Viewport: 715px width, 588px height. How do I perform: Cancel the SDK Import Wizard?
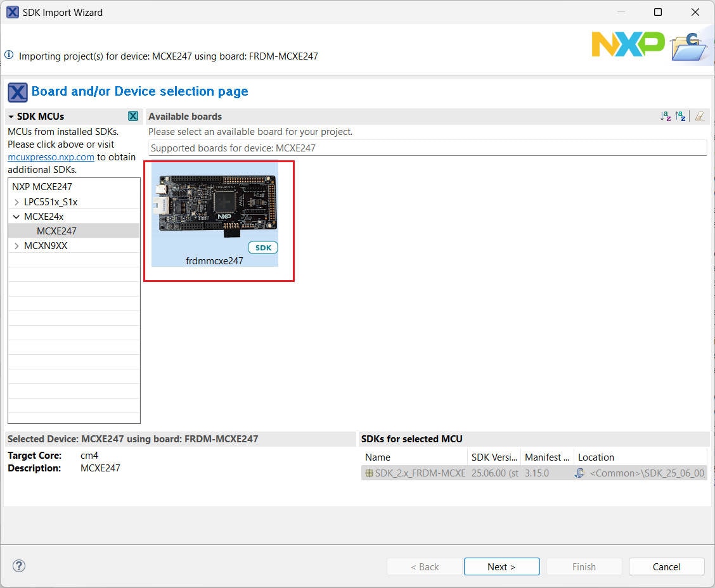coord(666,566)
